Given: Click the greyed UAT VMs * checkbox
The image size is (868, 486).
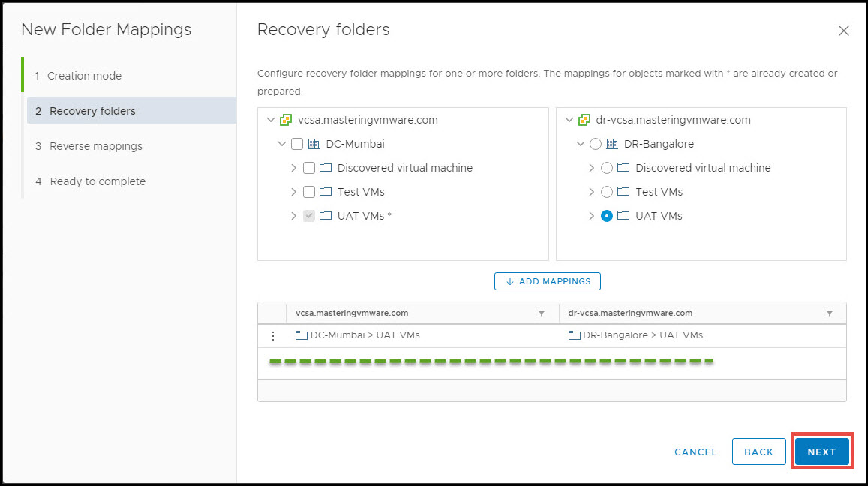Looking at the screenshot, I should 309,216.
